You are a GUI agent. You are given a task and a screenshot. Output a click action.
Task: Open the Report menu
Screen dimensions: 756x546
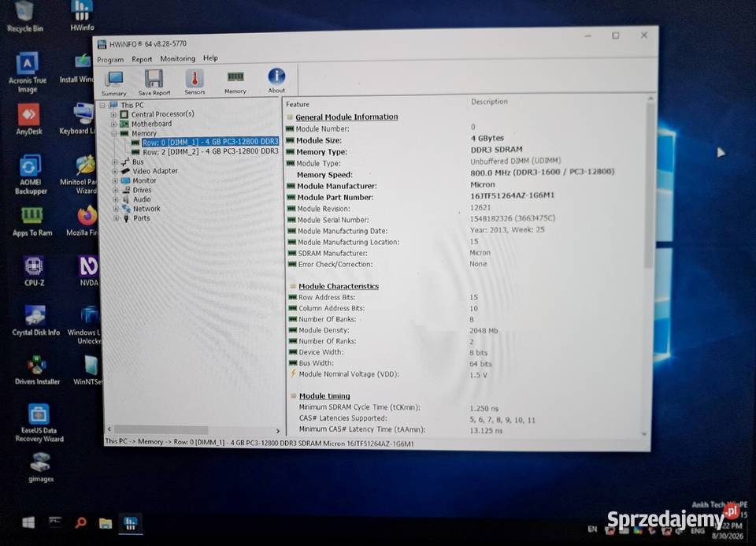142,59
